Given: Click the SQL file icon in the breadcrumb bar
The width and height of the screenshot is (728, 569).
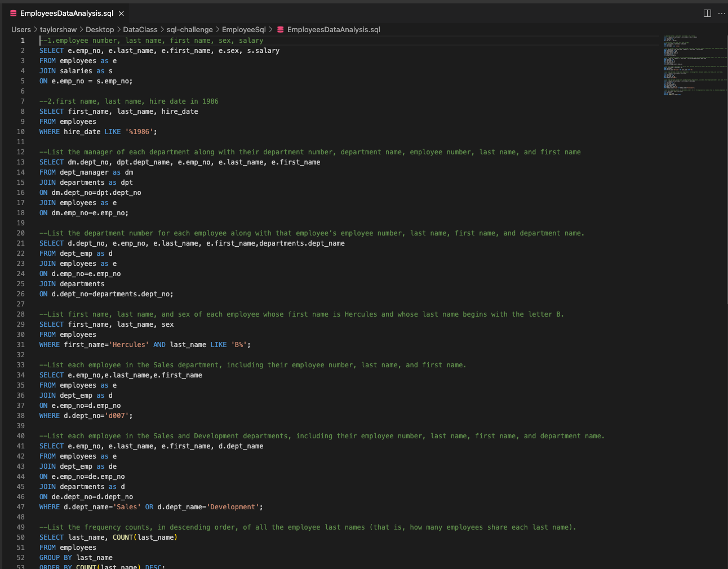Looking at the screenshot, I should click(x=279, y=29).
